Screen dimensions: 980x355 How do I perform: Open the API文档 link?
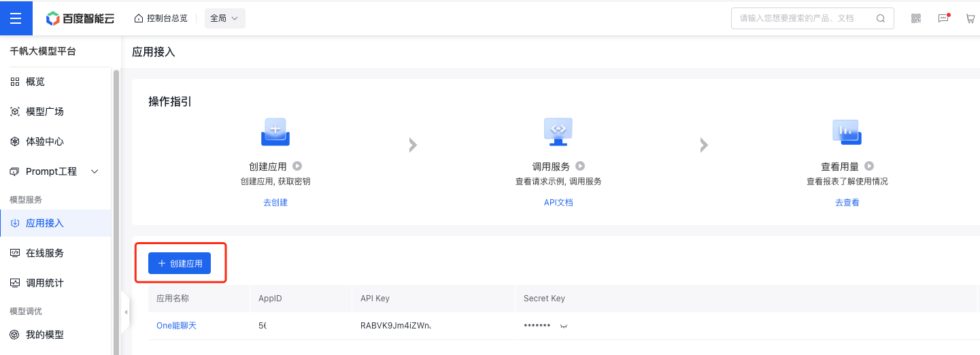pyautogui.click(x=558, y=203)
